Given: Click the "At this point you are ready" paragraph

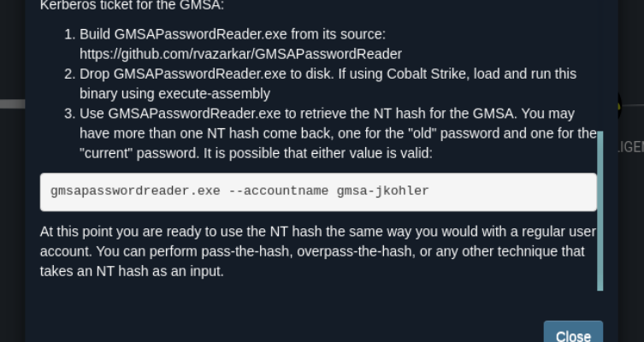Looking at the screenshot, I should (x=317, y=251).
